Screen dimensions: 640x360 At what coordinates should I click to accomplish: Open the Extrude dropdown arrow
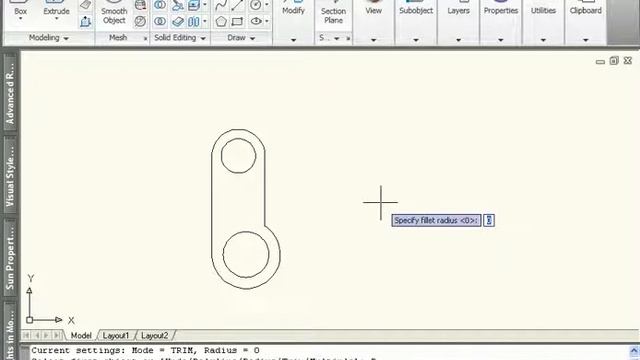tap(56, 19)
